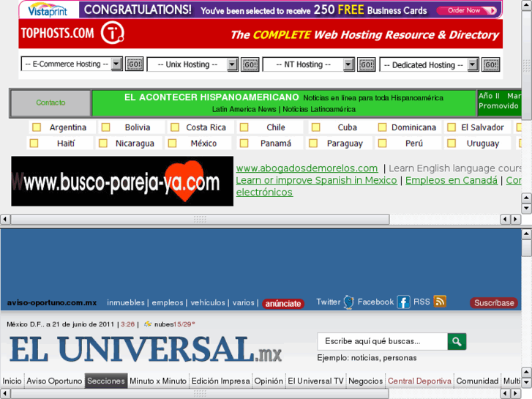Click upper frame horizontal scrollbar thumb
Screen dimensions: 532x399
[x=201, y=220]
